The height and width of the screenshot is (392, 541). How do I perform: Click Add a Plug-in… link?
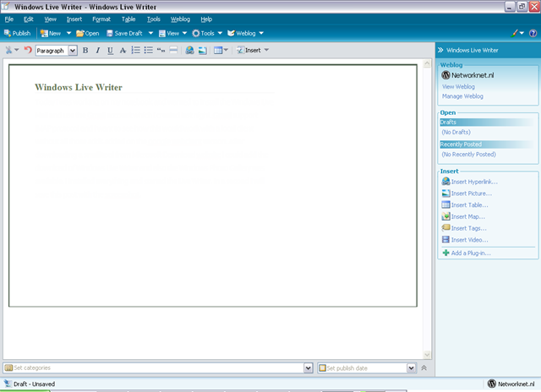point(467,253)
